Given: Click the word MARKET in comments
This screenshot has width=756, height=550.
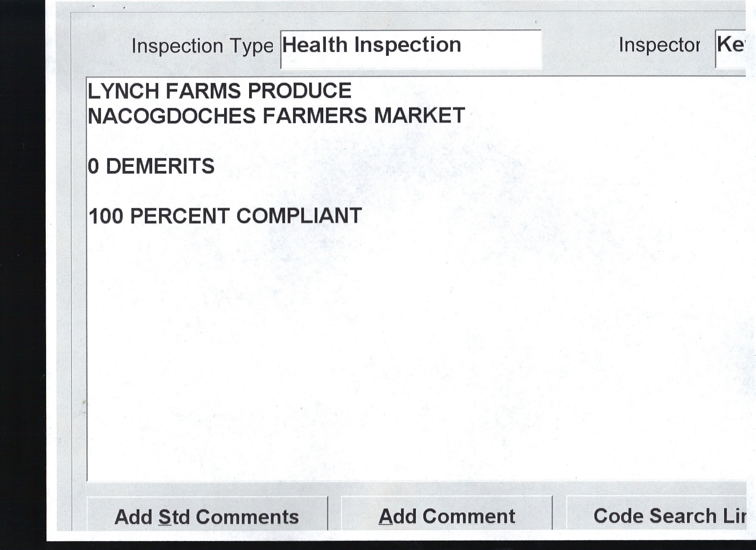Looking at the screenshot, I should click(419, 116).
